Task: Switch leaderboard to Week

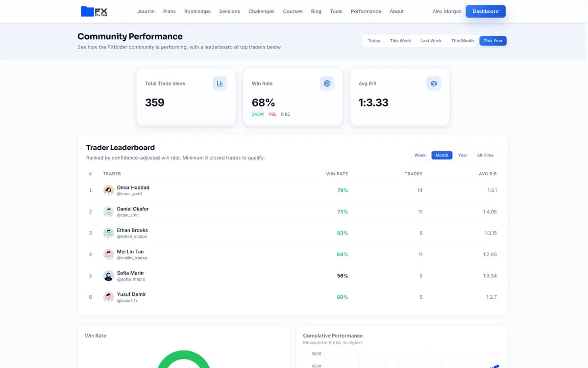Action: click(420, 155)
